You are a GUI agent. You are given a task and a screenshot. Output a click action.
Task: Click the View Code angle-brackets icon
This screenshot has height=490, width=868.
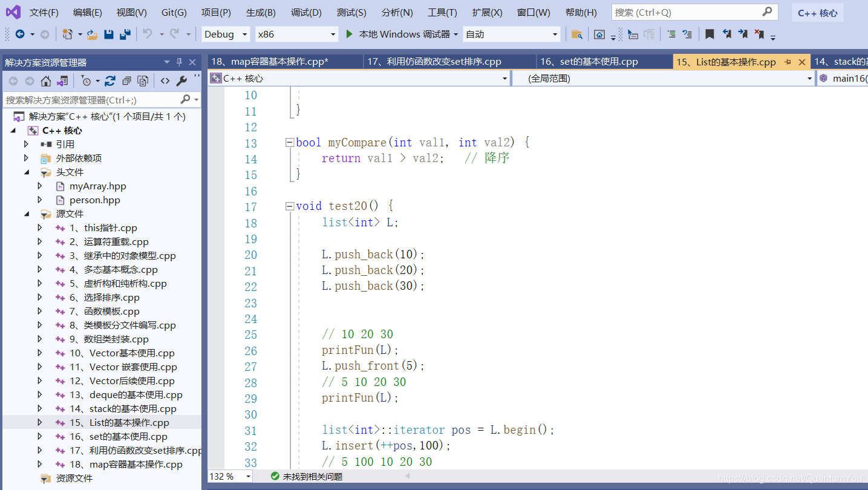click(165, 81)
